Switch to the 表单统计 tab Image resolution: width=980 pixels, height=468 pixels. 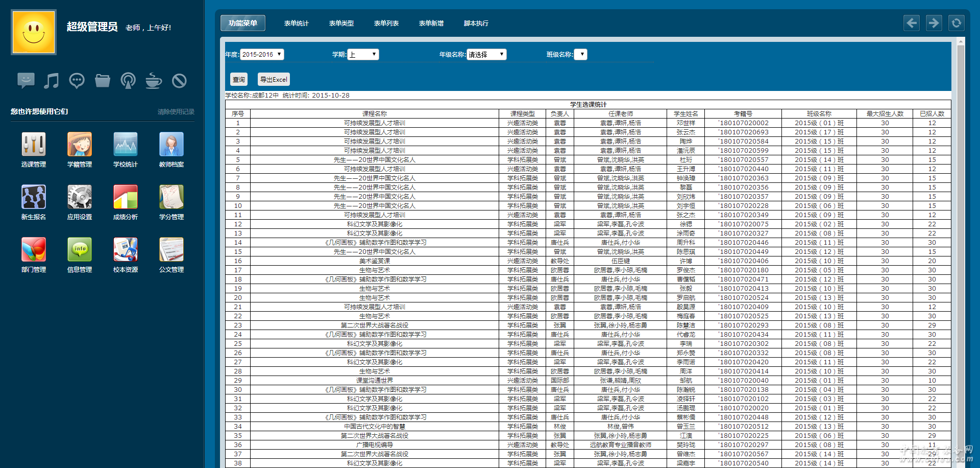point(296,24)
